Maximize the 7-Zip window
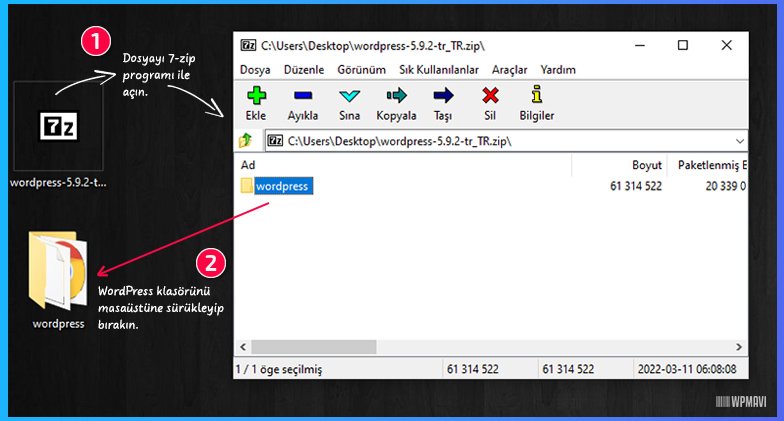This screenshot has height=421, width=784. (x=683, y=46)
